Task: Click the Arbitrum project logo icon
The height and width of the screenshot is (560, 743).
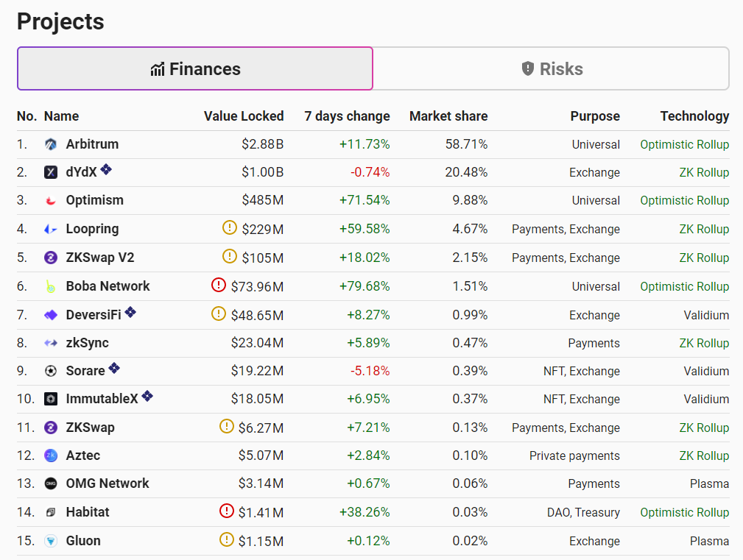Action: tap(51, 144)
